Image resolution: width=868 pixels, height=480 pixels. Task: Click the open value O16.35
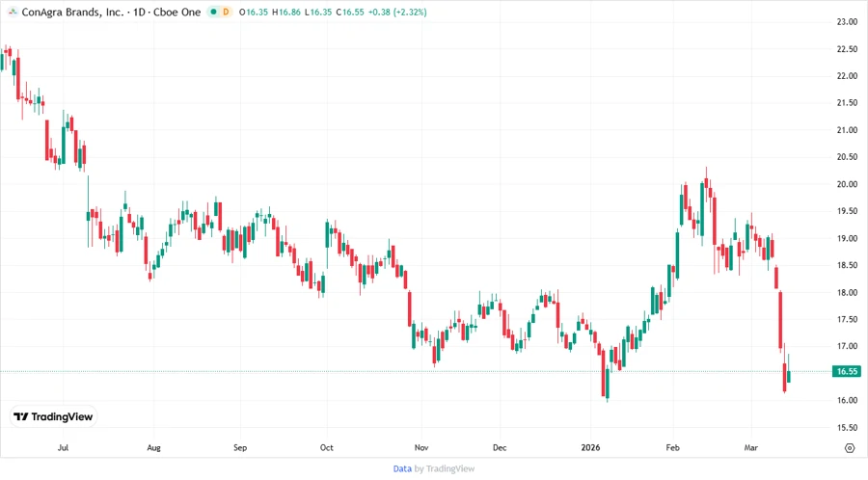254,12
